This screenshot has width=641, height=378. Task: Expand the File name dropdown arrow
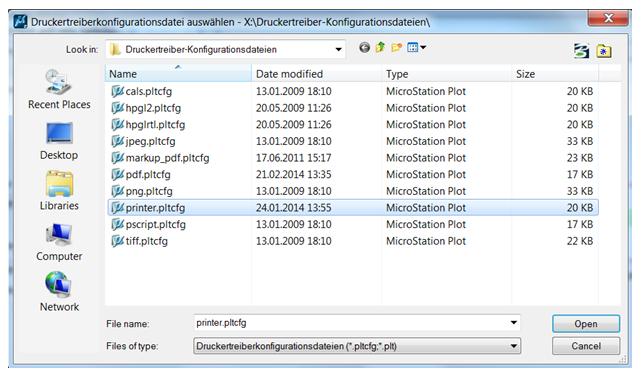(513, 323)
